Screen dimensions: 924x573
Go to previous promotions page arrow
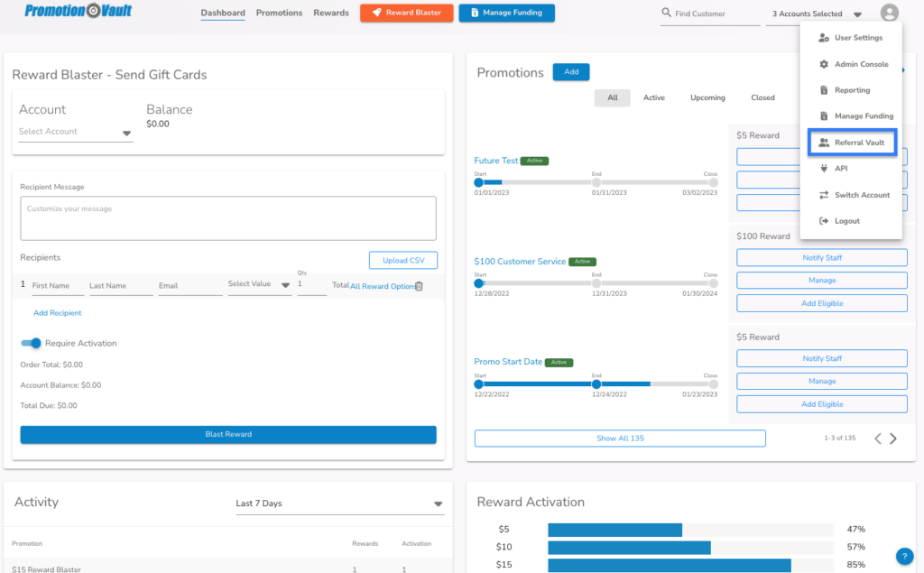pos(877,439)
